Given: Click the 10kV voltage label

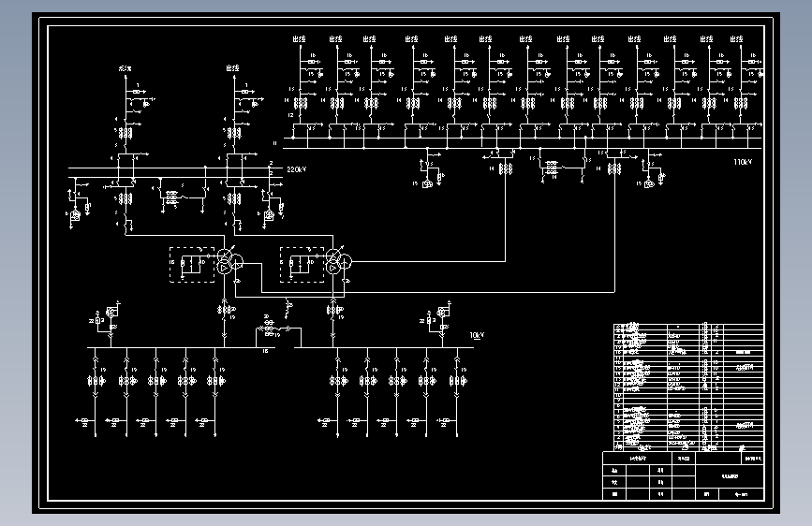Looking at the screenshot, I should pos(477,335).
